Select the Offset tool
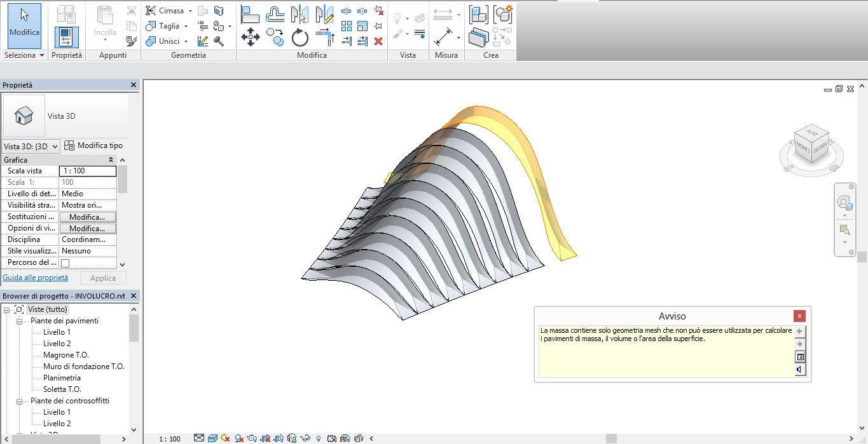The image size is (868, 444). (275, 14)
